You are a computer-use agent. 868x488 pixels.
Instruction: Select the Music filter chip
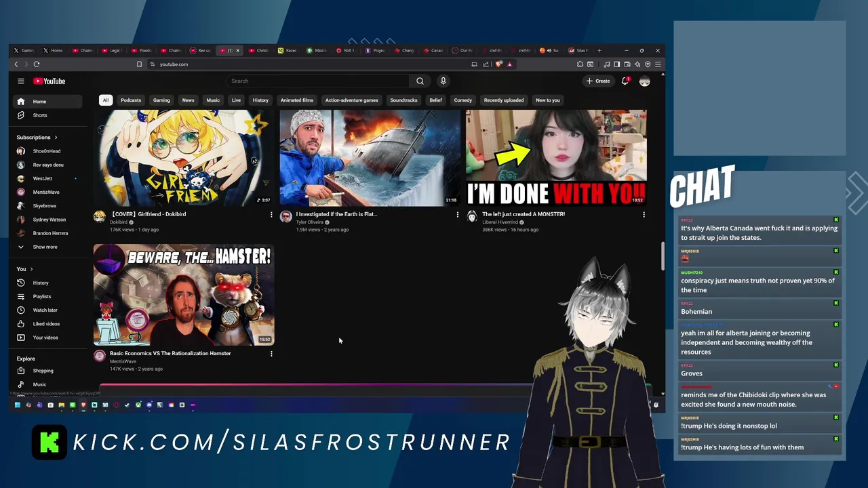(213, 100)
